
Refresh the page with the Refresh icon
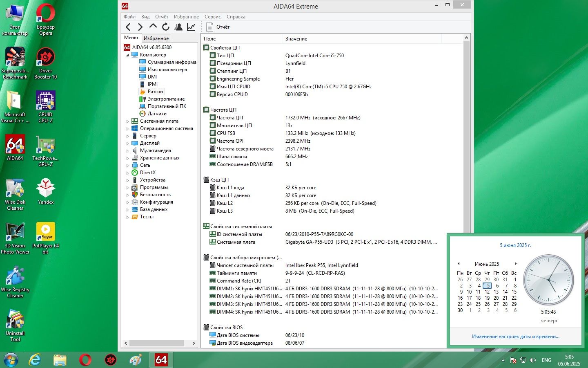[166, 27]
